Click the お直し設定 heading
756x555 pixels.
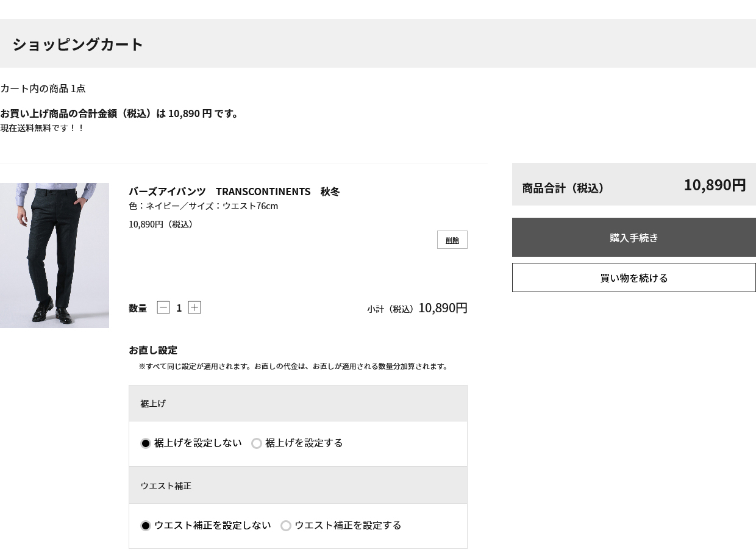153,350
